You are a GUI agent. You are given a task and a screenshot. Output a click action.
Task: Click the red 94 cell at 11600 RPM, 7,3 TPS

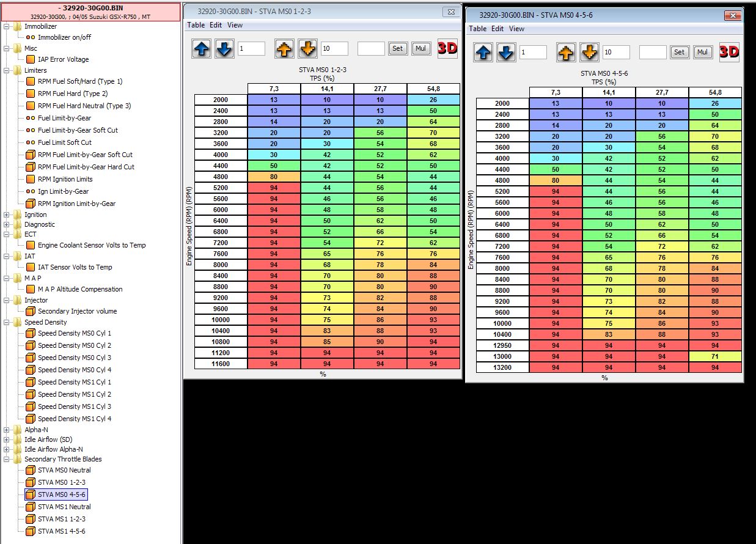tap(274, 364)
